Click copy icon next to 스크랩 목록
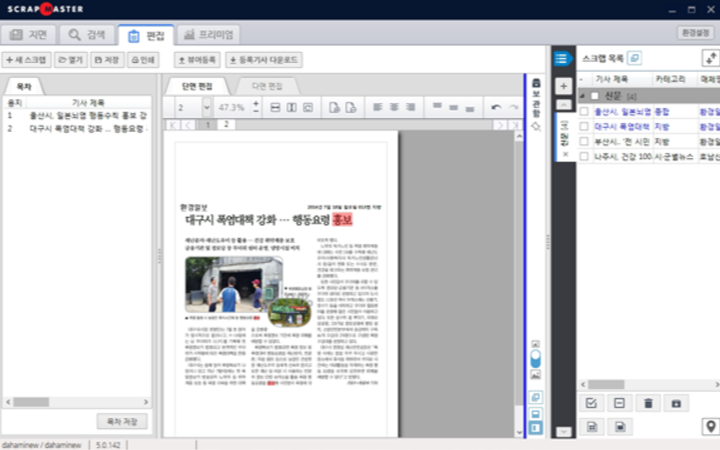Viewport: 720px width, 450px height. coord(635,58)
